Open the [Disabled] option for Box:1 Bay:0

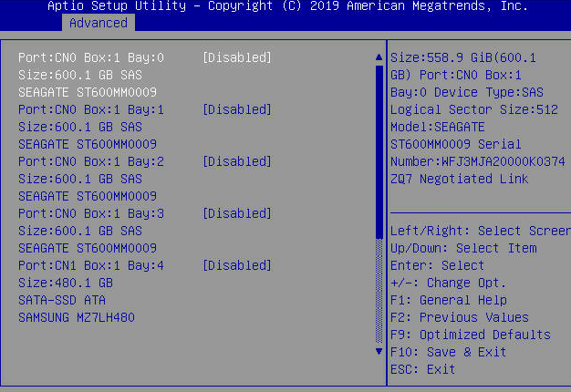click(x=237, y=57)
